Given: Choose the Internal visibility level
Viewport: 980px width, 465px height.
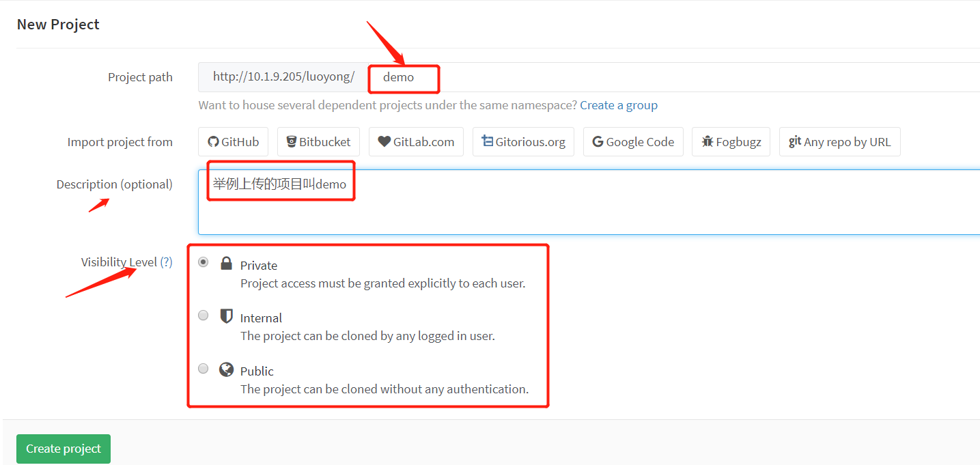Looking at the screenshot, I should tap(203, 315).
